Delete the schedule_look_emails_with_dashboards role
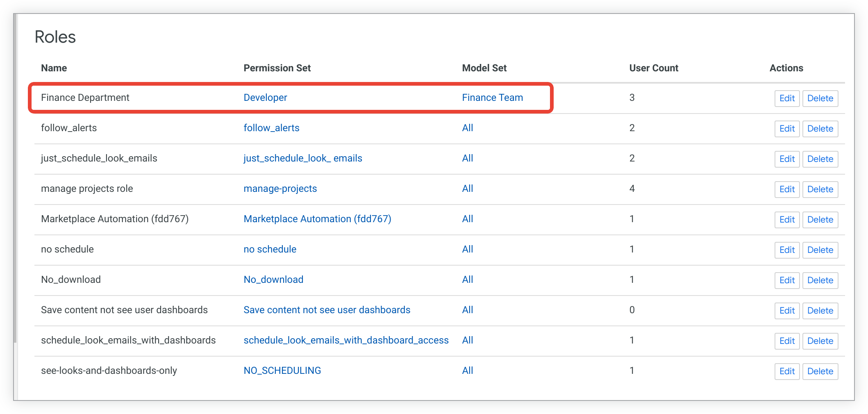Image resolution: width=868 pixels, height=414 pixels. (x=820, y=341)
